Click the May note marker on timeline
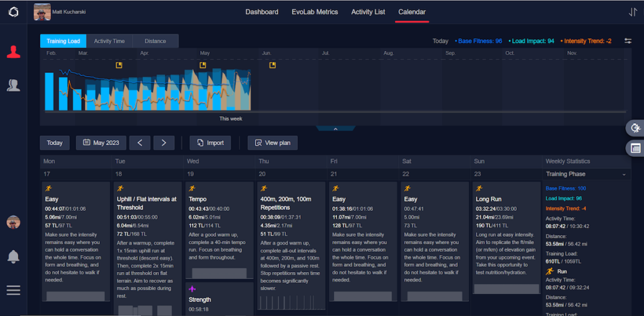Image resolution: width=644 pixels, height=316 pixels. coord(203,65)
